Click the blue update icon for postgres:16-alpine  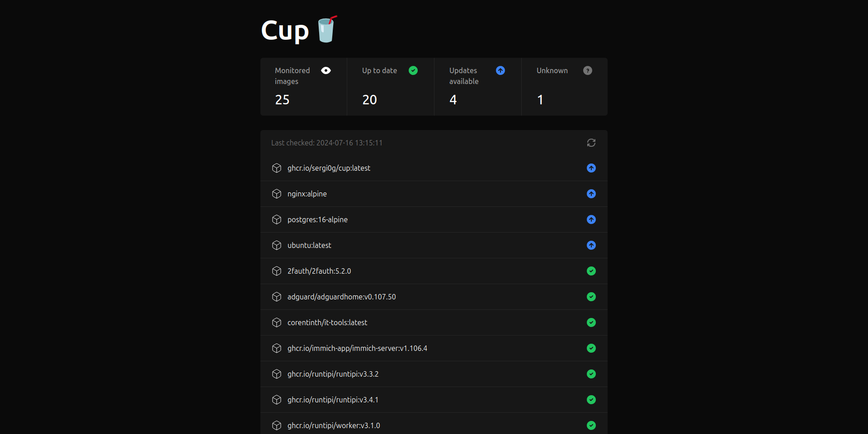(x=591, y=219)
